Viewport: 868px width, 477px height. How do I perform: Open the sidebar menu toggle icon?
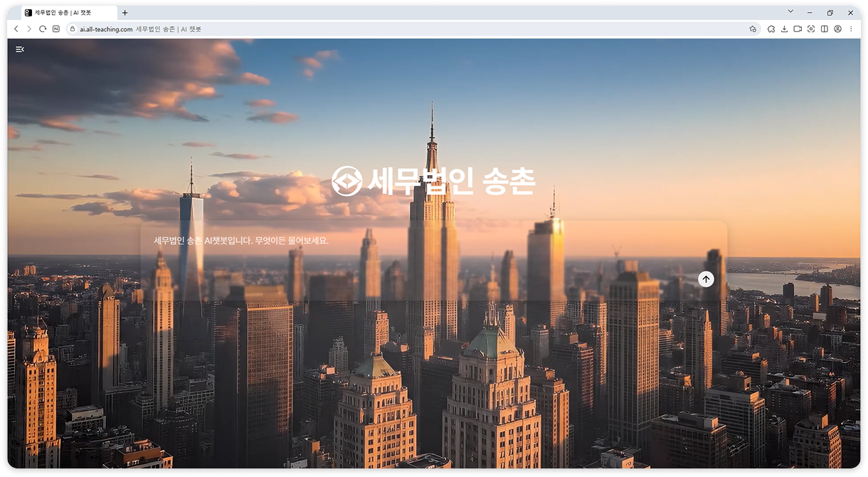(x=20, y=49)
